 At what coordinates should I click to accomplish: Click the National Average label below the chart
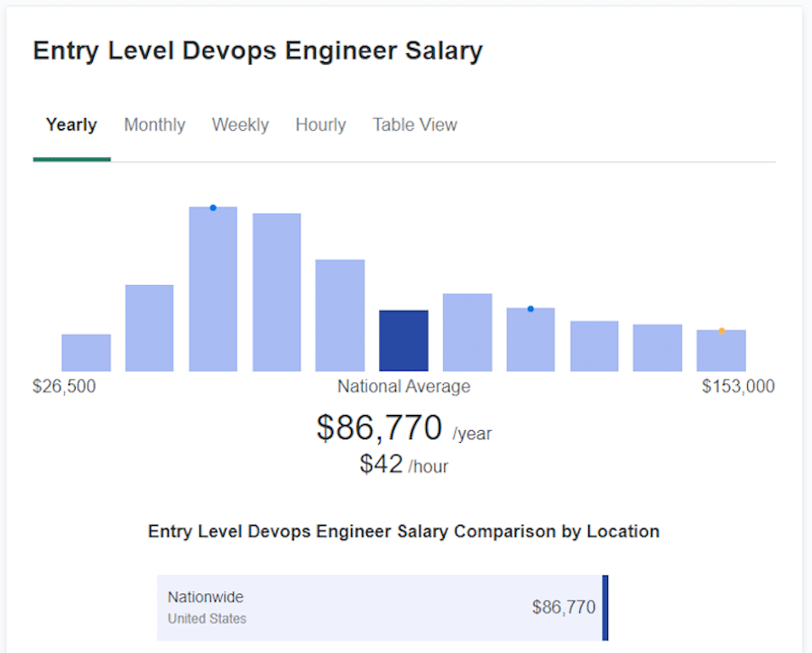[403, 386]
